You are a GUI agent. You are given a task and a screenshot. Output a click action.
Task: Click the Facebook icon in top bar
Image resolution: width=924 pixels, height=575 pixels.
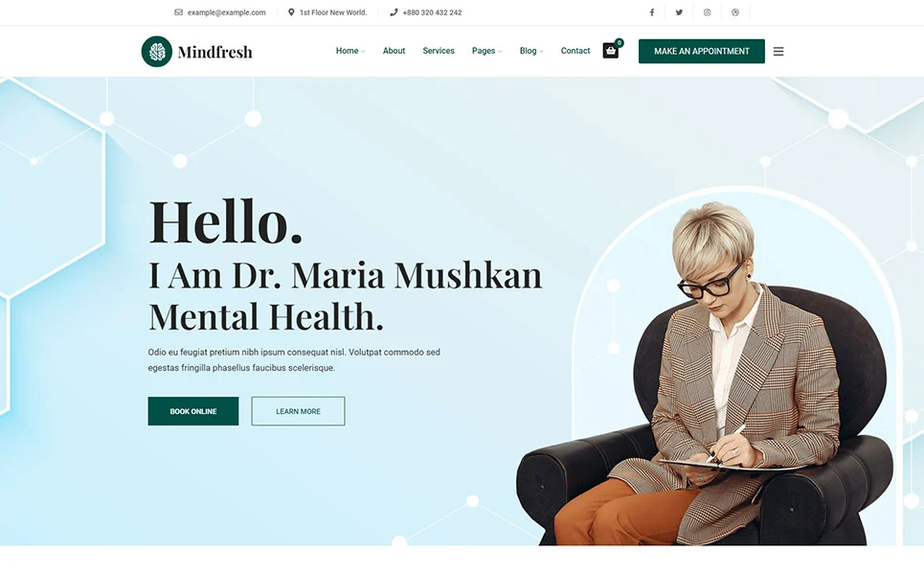[x=652, y=12]
